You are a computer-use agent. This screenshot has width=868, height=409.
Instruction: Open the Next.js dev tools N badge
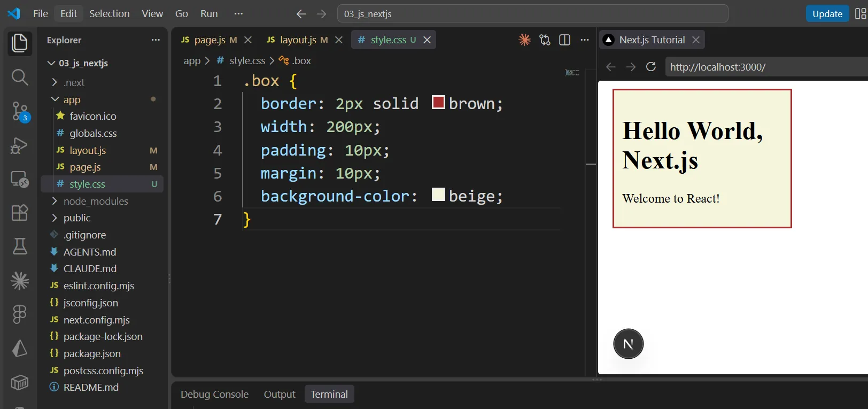[629, 344]
